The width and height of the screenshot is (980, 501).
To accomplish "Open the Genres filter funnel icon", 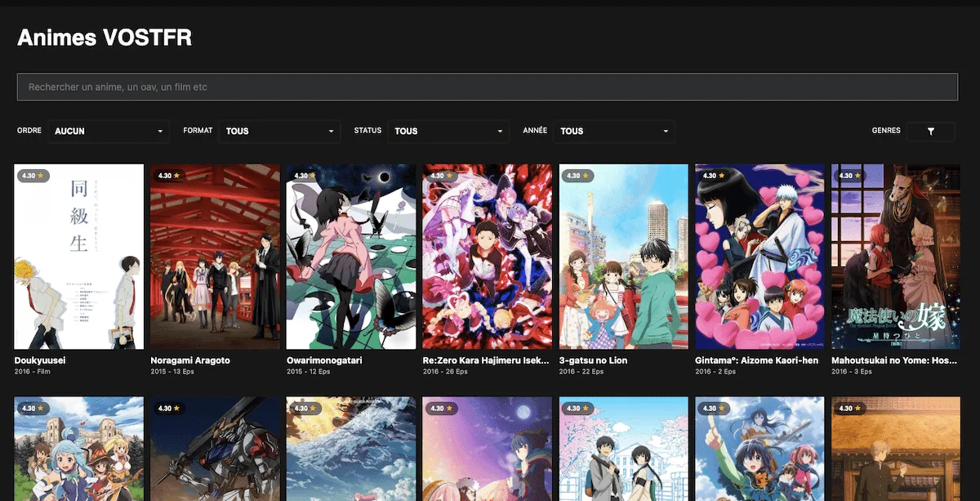I will 930,131.
